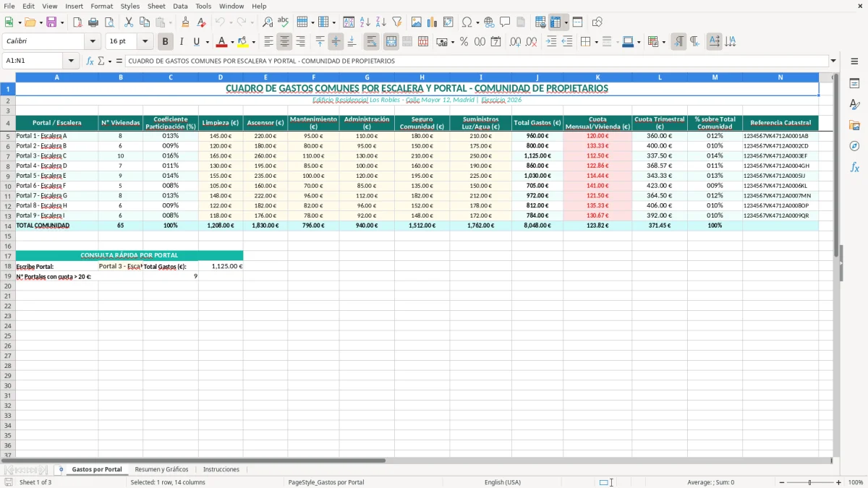This screenshot has width=868, height=488.
Task: Insert Image icon
Action: [417, 22]
